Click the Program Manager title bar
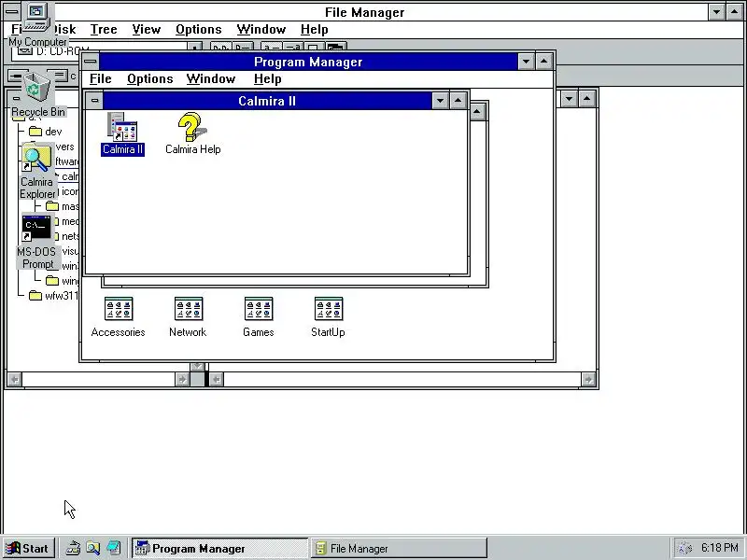The image size is (747, 560). (x=308, y=62)
